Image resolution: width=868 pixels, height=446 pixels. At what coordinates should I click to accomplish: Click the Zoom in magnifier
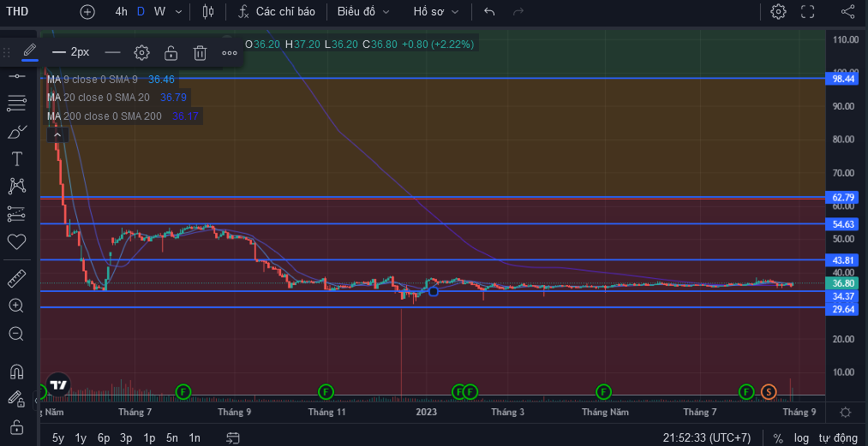(x=16, y=306)
